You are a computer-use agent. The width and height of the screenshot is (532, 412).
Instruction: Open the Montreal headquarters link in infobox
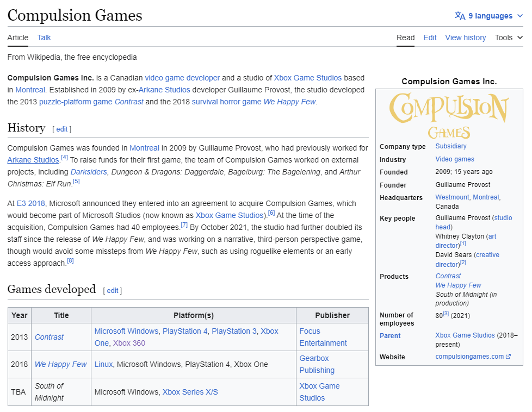tap(486, 197)
